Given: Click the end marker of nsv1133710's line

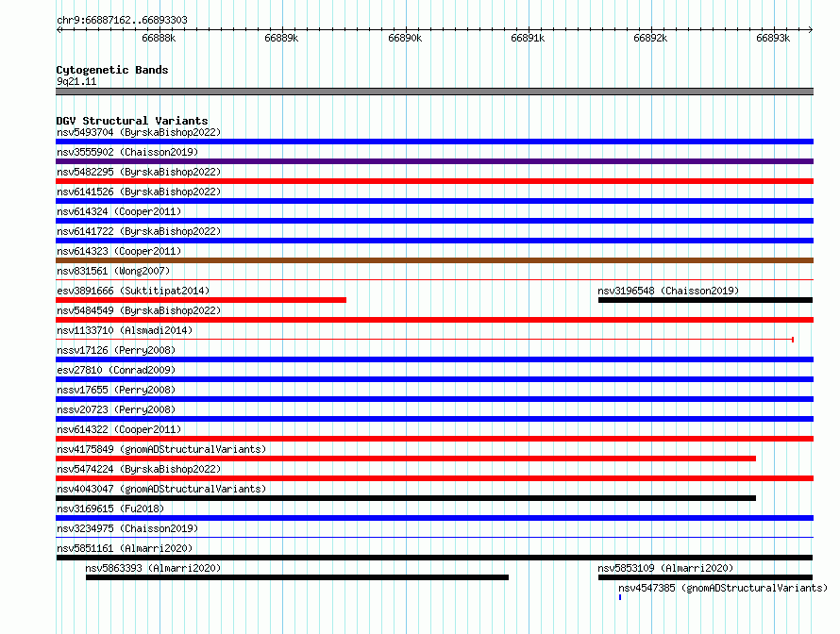Looking at the screenshot, I should [x=793, y=340].
